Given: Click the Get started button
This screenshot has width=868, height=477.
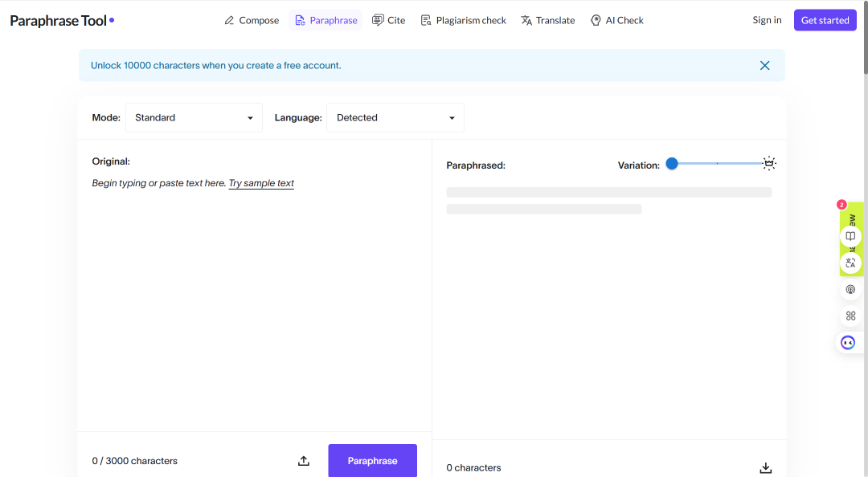Looking at the screenshot, I should click(x=825, y=20).
